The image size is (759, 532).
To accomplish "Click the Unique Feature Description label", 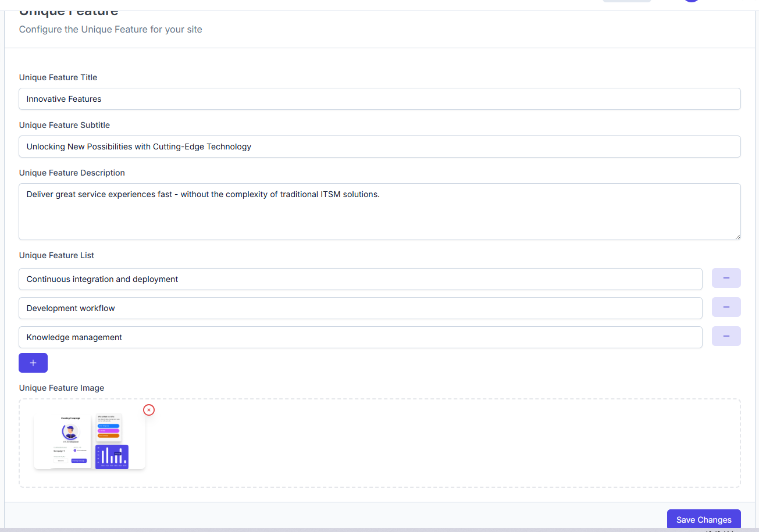I will point(72,173).
